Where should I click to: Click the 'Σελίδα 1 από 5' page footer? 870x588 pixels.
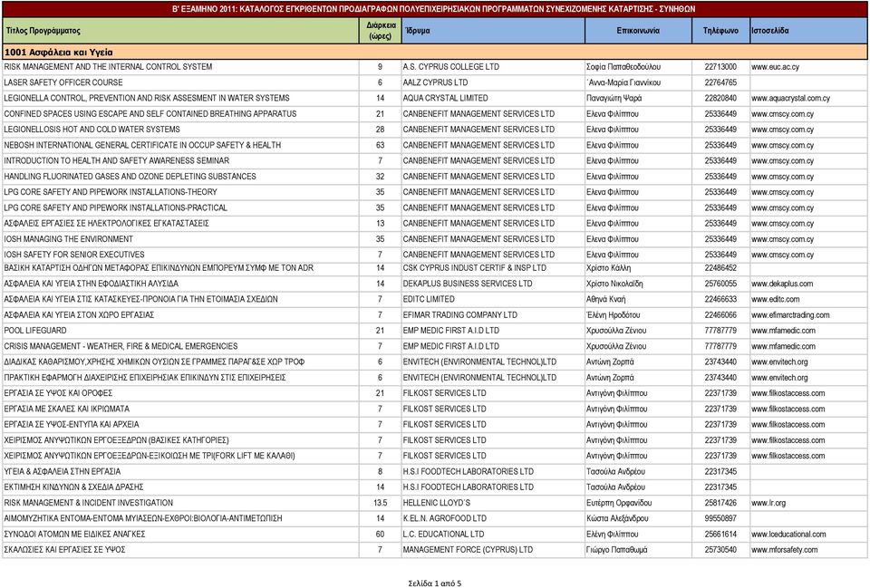(x=435, y=583)
